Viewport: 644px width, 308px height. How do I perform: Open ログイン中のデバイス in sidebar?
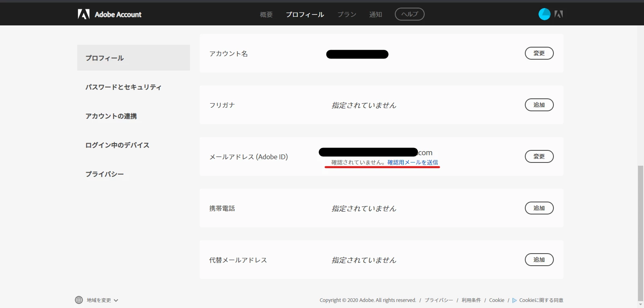(x=117, y=145)
